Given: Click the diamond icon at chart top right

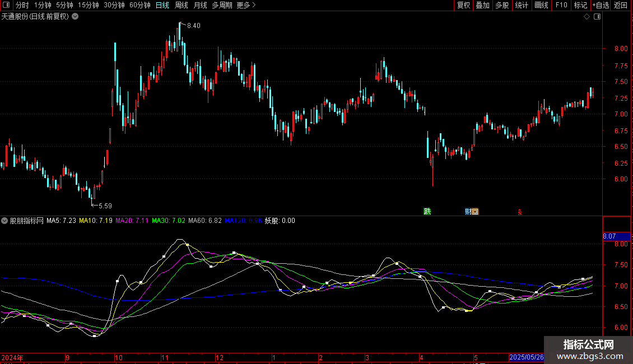Looking at the screenshot, I should click(587, 17).
